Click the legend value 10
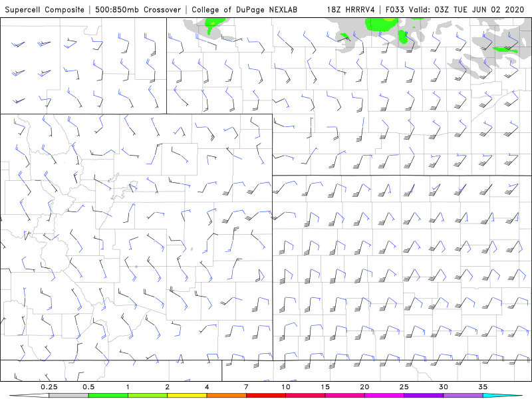The image size is (532, 399). pos(286,387)
